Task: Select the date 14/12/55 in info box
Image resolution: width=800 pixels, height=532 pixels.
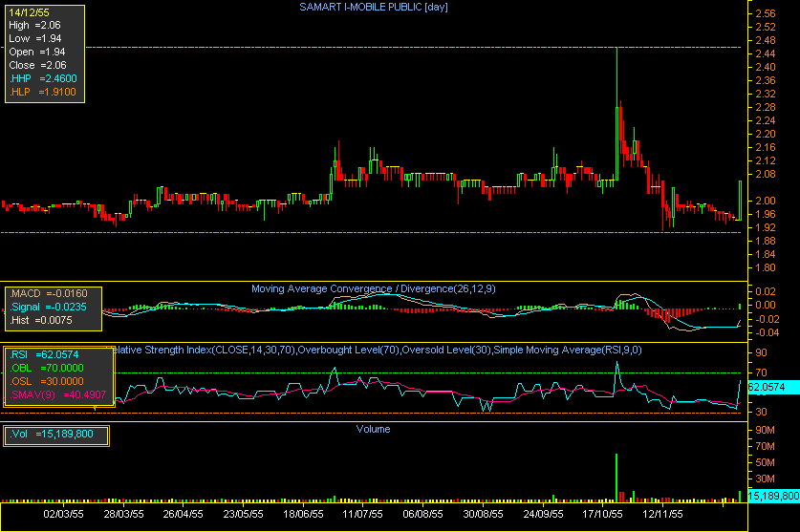Action: coord(29,12)
